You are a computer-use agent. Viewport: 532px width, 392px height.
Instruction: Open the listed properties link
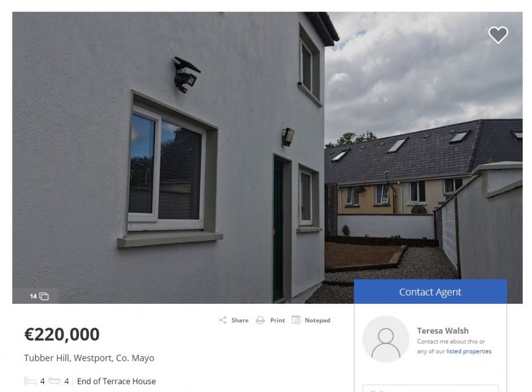pyautogui.click(x=469, y=352)
